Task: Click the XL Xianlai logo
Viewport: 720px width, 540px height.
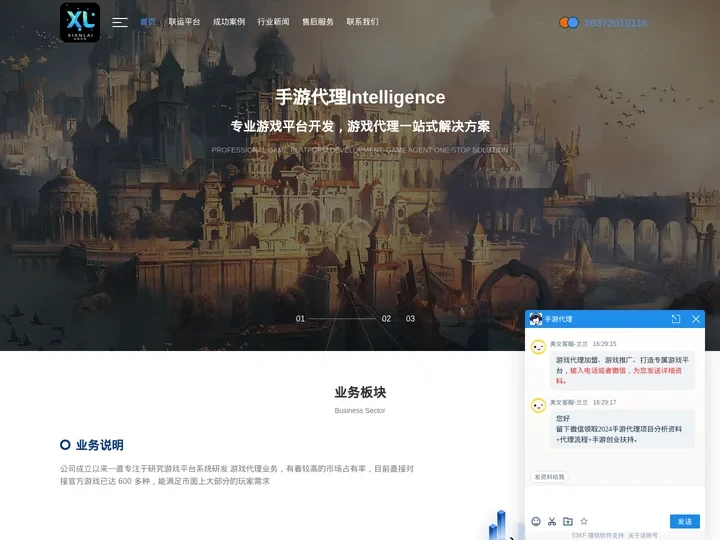Action: pyautogui.click(x=80, y=22)
